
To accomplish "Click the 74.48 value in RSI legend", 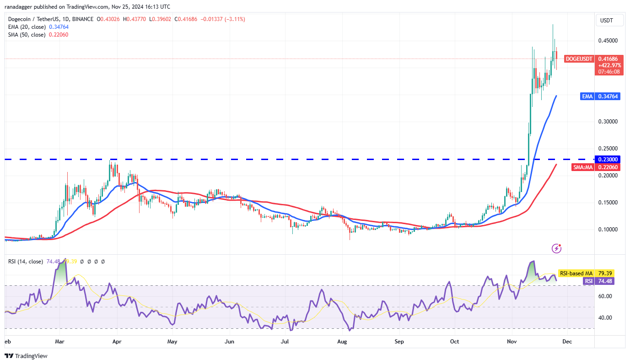I will (53, 262).
